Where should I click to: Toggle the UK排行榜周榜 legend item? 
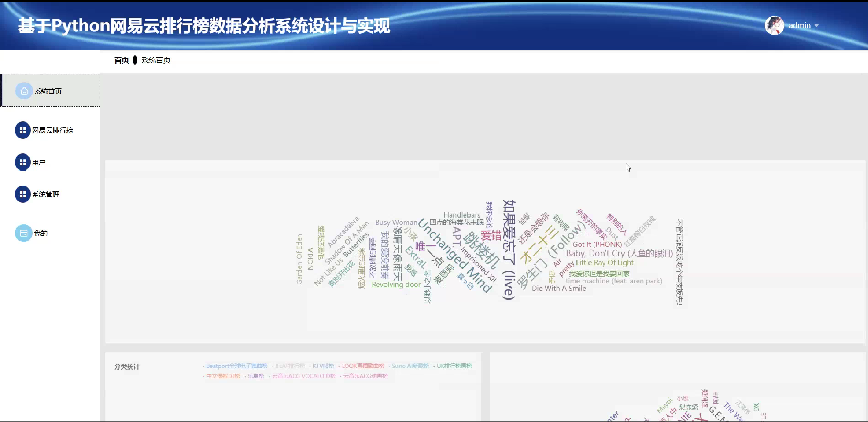click(x=454, y=366)
